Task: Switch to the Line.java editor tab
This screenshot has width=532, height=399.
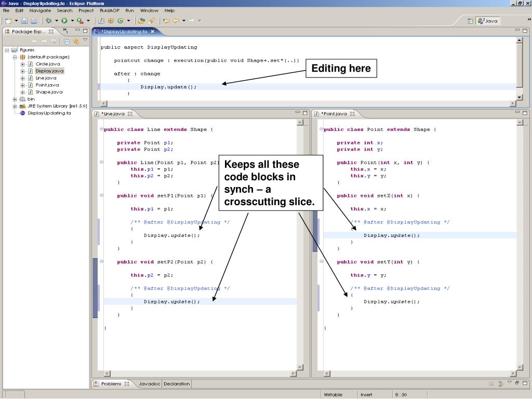Action: pyautogui.click(x=113, y=114)
